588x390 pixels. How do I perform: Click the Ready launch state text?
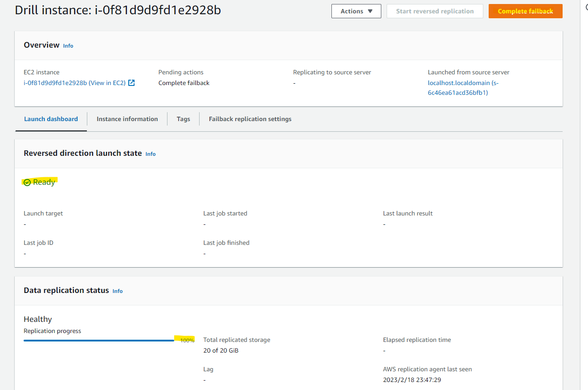click(44, 182)
